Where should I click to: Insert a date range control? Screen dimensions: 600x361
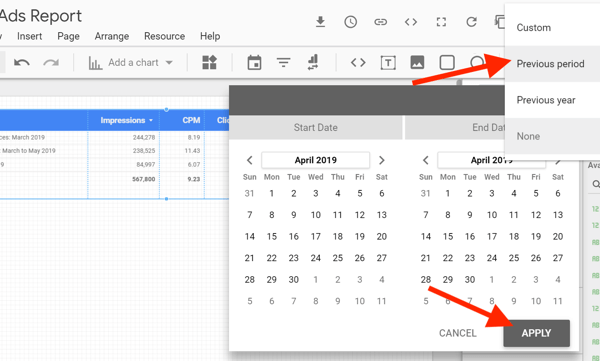pos(254,62)
